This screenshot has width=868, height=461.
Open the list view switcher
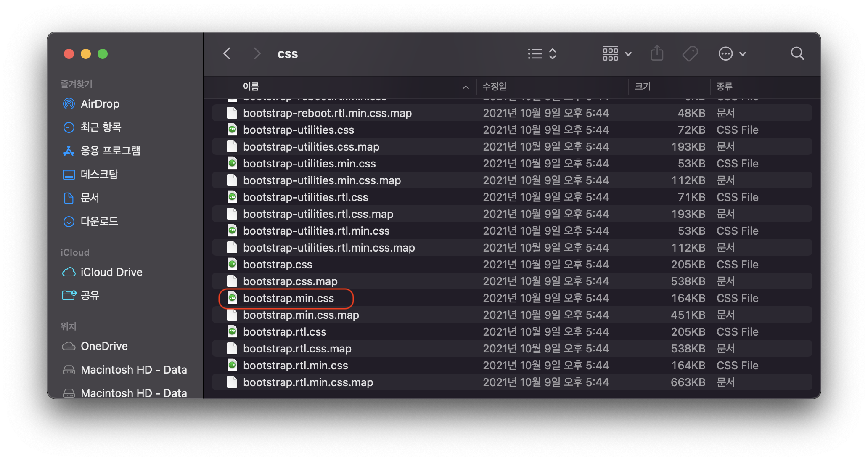click(542, 54)
